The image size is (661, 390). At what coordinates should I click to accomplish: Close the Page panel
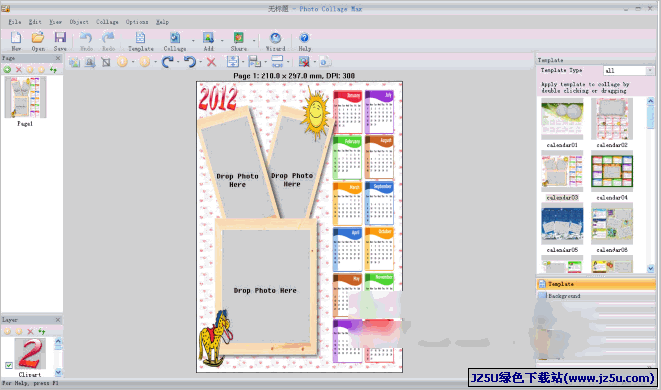(x=58, y=58)
